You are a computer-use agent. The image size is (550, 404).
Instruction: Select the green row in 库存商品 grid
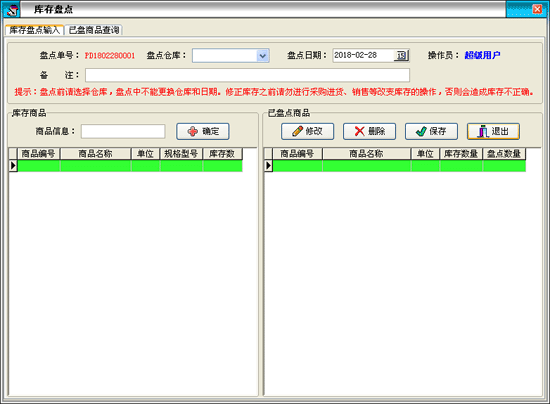click(130, 166)
